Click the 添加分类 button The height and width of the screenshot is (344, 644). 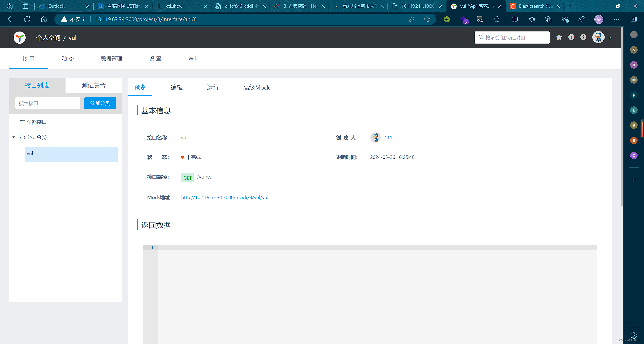100,103
